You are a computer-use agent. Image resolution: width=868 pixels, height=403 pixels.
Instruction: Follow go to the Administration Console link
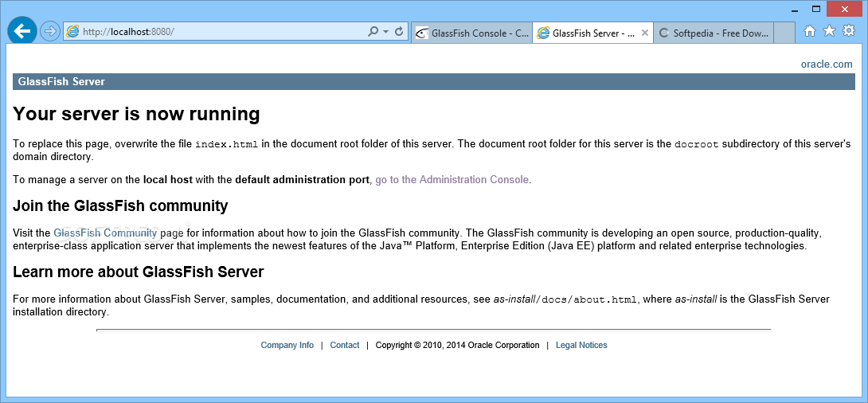coord(452,179)
